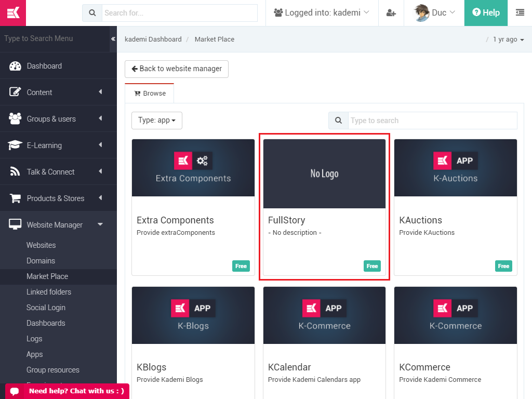Click the KCalendar app banner image
The image size is (532, 399).
tap(324, 315)
